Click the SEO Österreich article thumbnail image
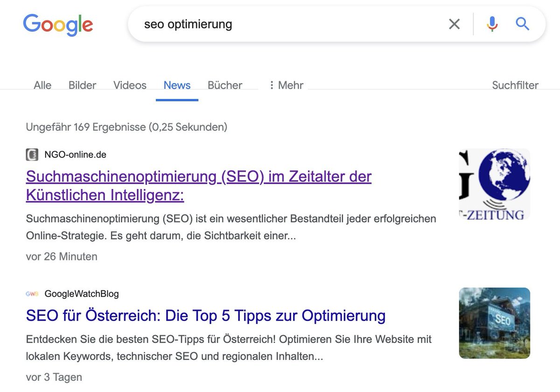Screen dimensions: 560x392 (x=494, y=322)
